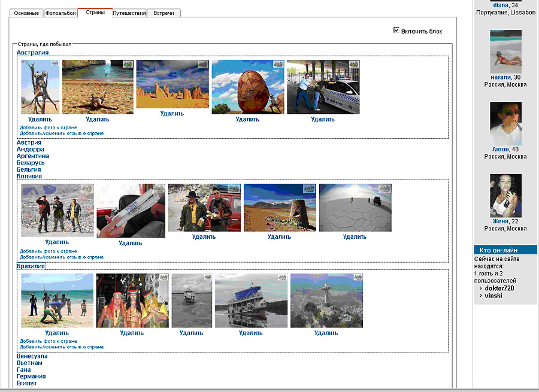Delete the Brazil large riverboat photo
This screenshot has height=392, width=539.
(250, 333)
